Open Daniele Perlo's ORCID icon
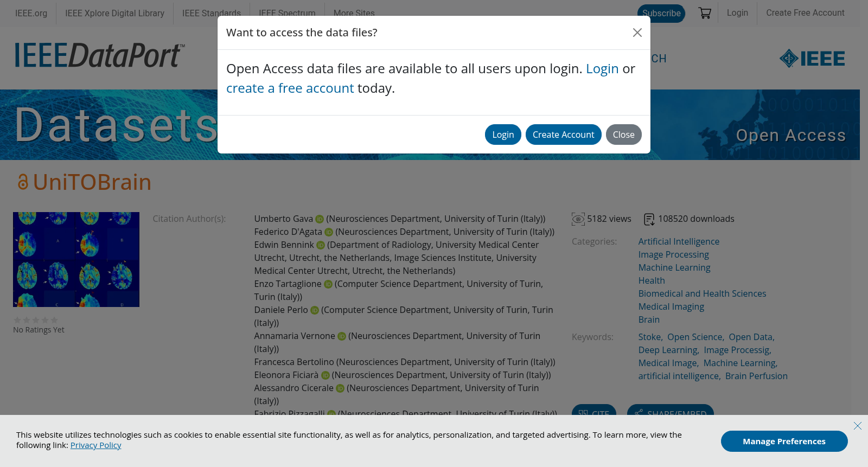Image resolution: width=868 pixels, height=467 pixels. pos(315,310)
